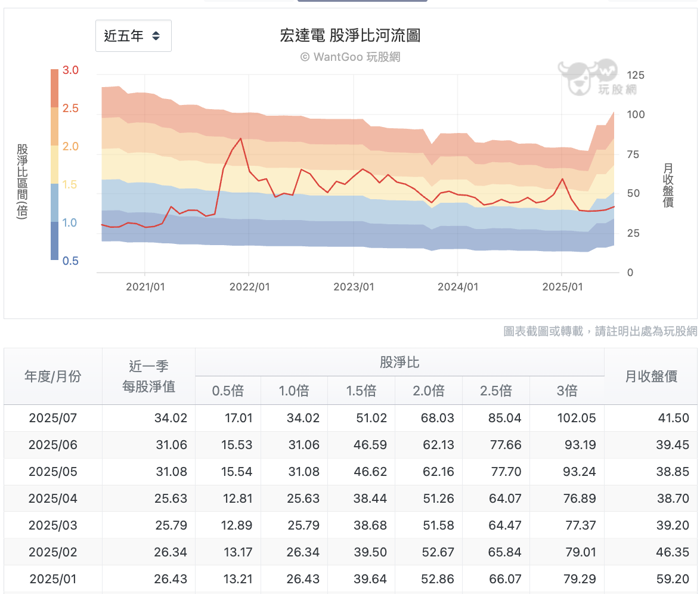Click the 3.0 red legend color band
This screenshot has width=700, height=594.
[x=54, y=88]
